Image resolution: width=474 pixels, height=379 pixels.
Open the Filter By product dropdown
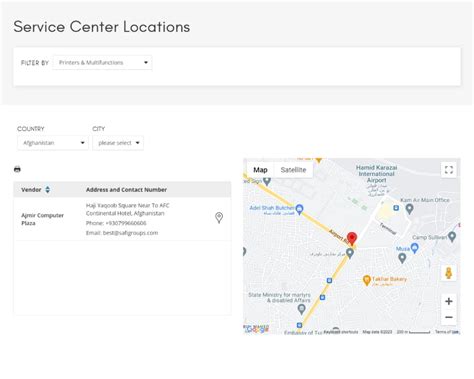[x=102, y=63]
